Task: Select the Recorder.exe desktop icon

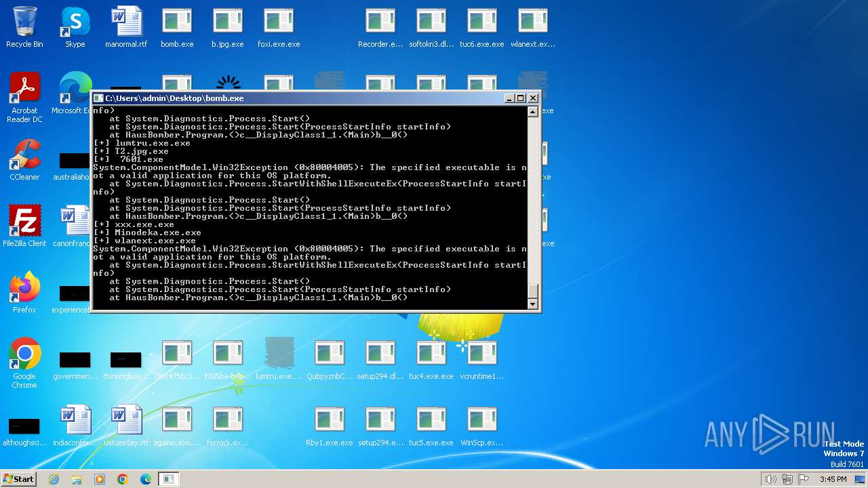Action: point(380,27)
